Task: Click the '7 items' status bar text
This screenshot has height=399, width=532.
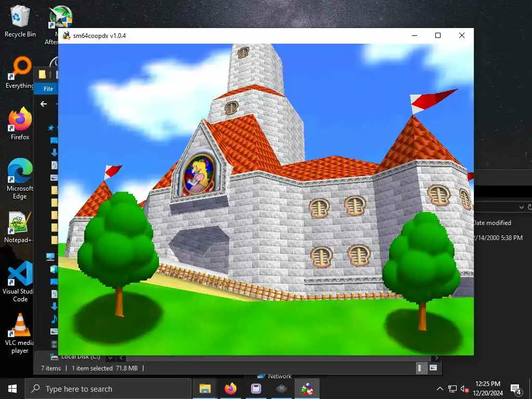Action: [x=51, y=368]
